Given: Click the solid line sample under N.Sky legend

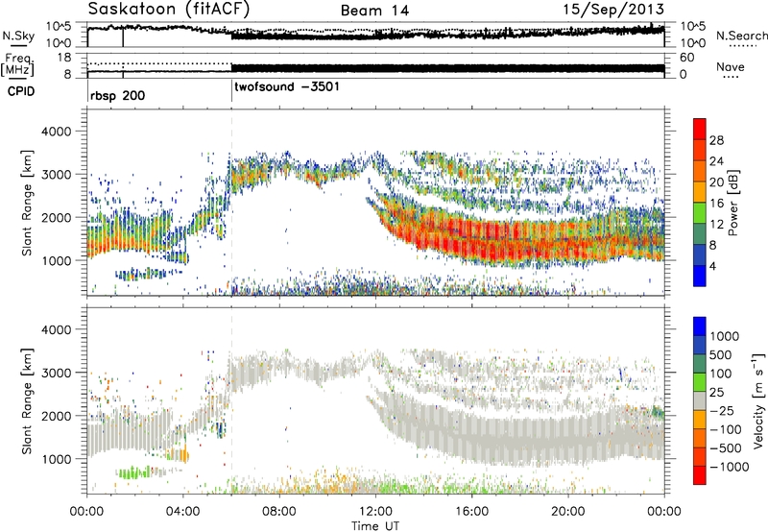Looking at the screenshot, I should 18,46.
